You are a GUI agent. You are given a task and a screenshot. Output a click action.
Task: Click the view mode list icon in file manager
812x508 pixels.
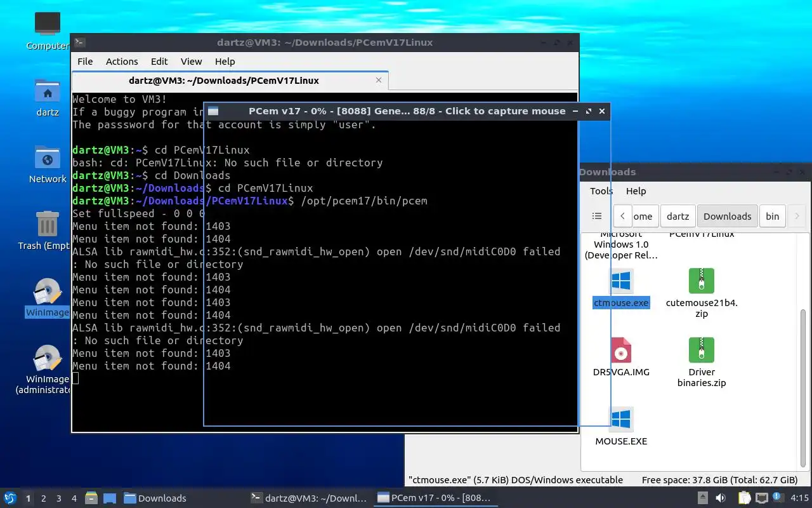point(597,216)
